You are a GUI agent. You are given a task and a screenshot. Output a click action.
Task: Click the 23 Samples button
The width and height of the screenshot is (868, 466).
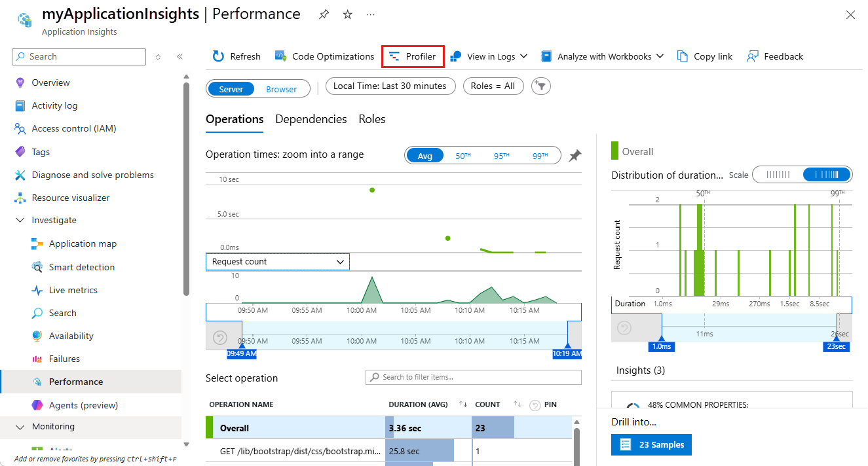(651, 444)
